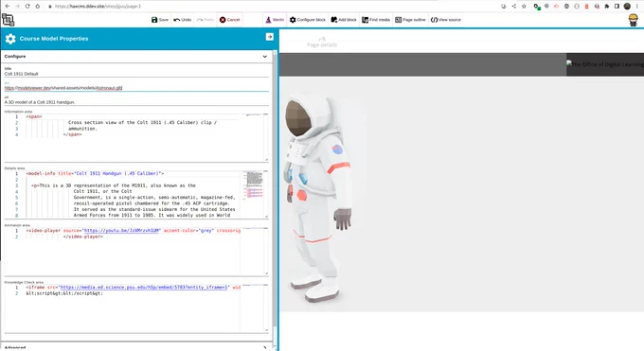Open the browser three-dot menu
This screenshot has width=644, height=351.
[637, 7]
